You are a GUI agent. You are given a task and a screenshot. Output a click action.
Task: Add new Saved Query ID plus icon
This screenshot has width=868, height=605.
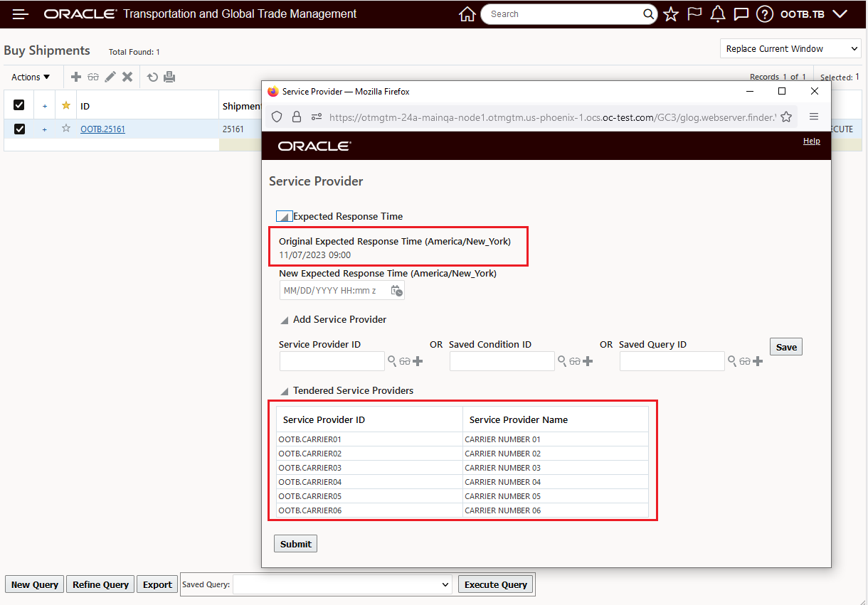click(x=758, y=361)
